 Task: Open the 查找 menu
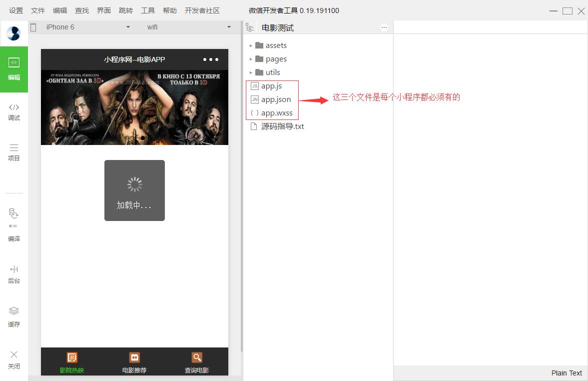pos(82,10)
